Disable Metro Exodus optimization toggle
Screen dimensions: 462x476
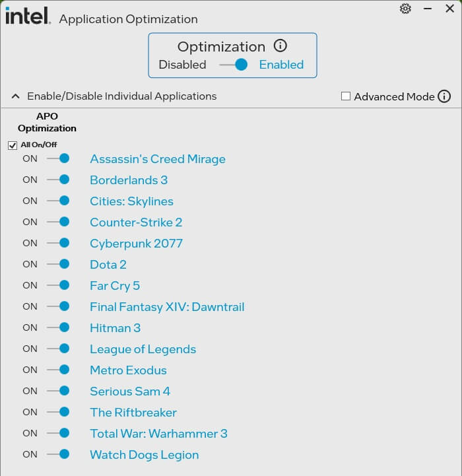click(x=58, y=370)
